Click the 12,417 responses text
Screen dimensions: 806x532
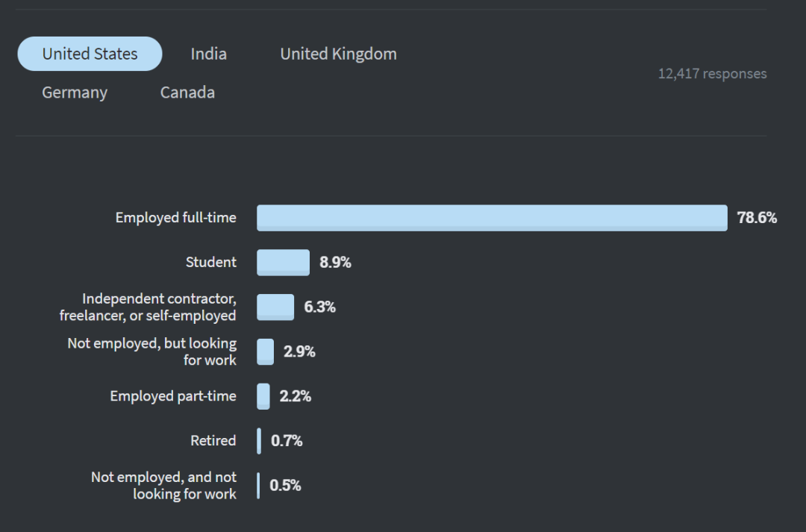(712, 74)
